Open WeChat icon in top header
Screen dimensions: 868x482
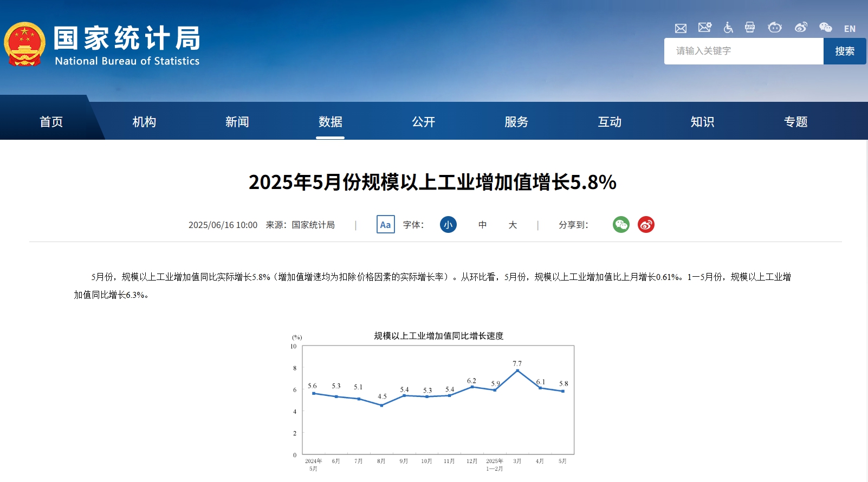tap(825, 28)
